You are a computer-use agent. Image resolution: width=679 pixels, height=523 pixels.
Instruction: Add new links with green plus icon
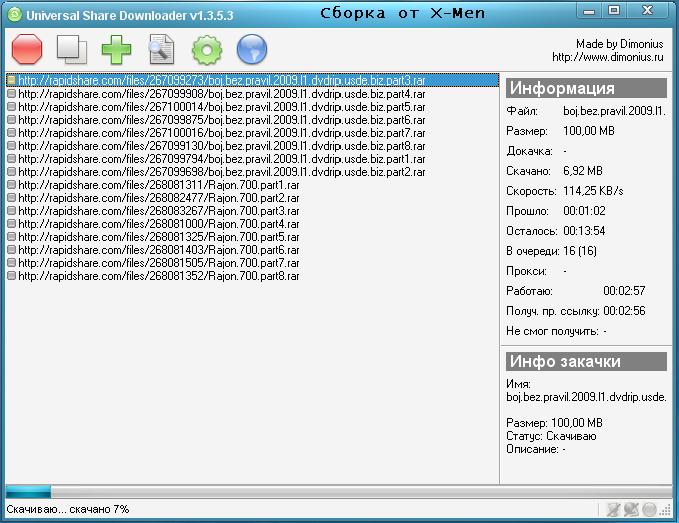click(116, 49)
